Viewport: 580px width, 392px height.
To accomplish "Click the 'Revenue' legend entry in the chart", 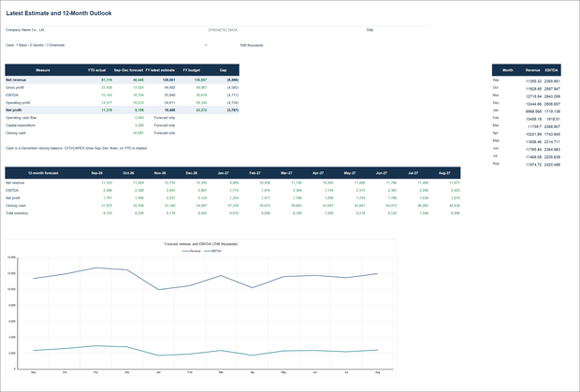I will 192,251.
